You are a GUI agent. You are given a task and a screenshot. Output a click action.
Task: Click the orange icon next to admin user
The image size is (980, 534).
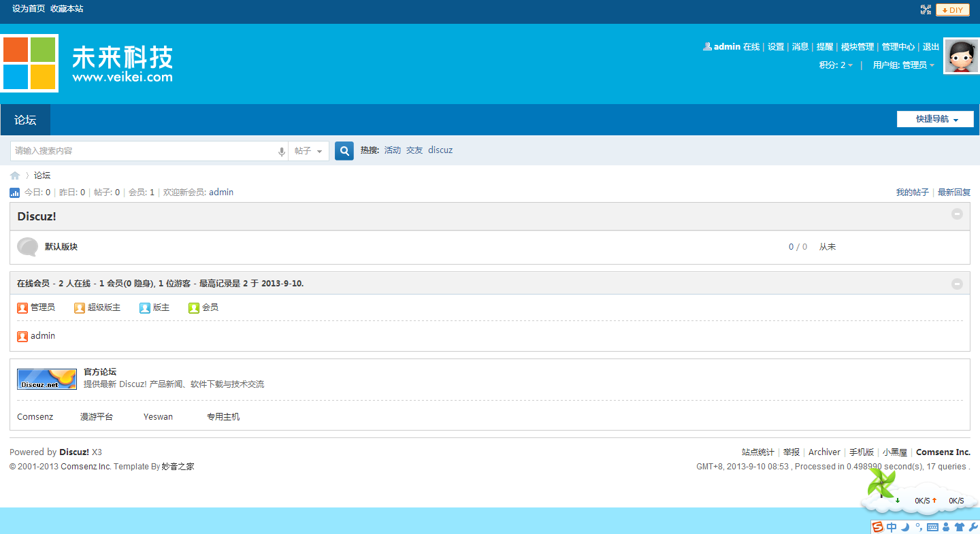click(x=22, y=336)
